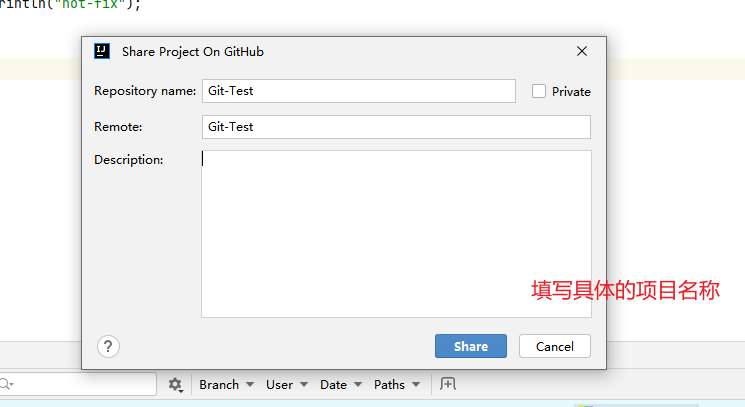Click the Private checkbox label text
This screenshot has height=407, width=745.
pos(571,92)
